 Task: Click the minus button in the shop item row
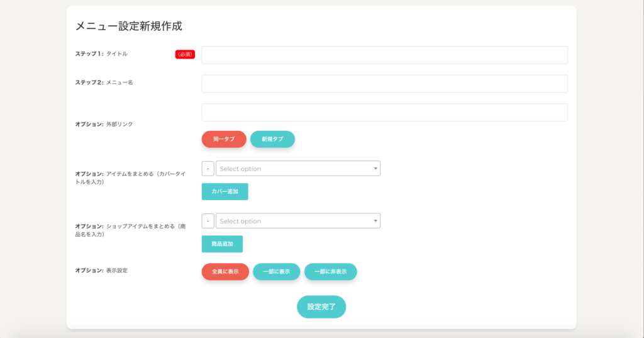pos(208,221)
